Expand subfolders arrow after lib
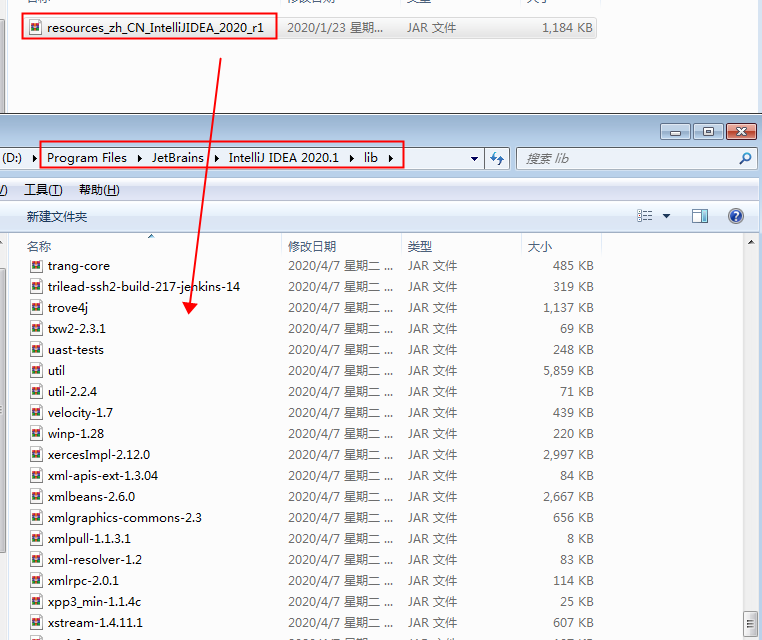Screen dimensions: 762x640 391,158
